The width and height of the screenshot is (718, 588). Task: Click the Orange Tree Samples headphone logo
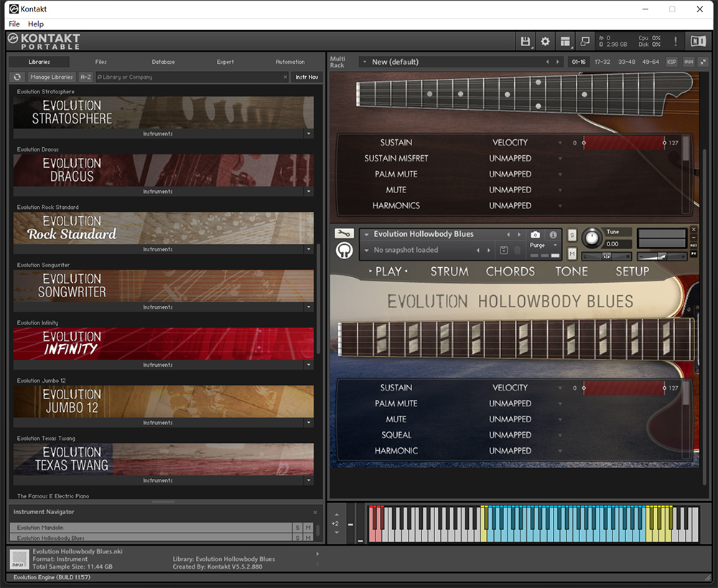coord(344,251)
